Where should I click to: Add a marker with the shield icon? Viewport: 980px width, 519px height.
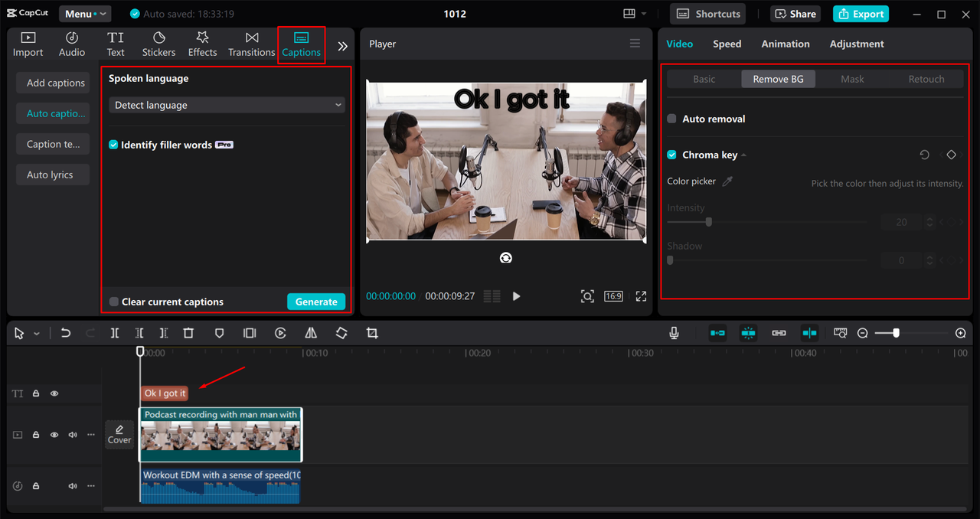click(x=219, y=333)
